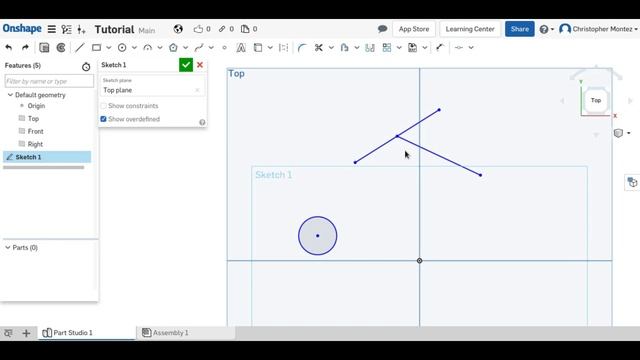Expand the Offset tool dropdown
The image size is (640, 360).
click(357, 48)
